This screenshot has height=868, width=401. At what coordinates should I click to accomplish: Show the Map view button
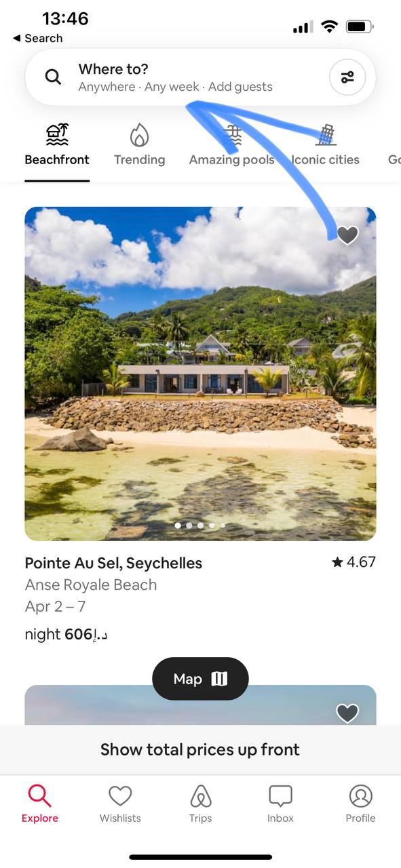(200, 679)
